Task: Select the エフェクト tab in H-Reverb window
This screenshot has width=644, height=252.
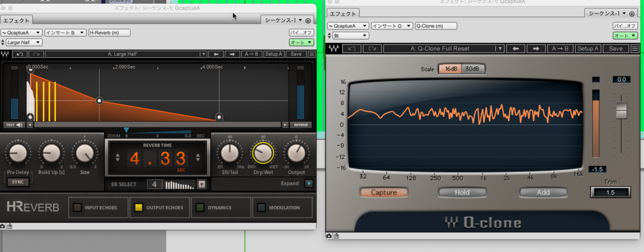Action: [16, 20]
